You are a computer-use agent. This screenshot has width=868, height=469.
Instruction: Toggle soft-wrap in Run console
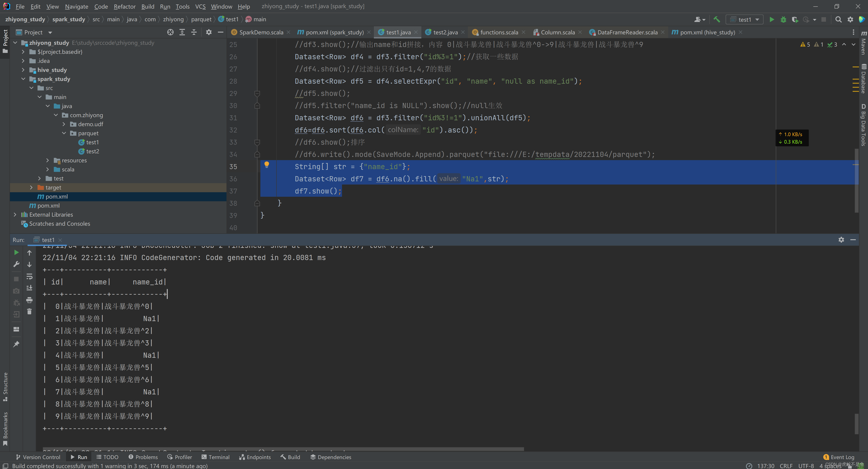coord(29,277)
